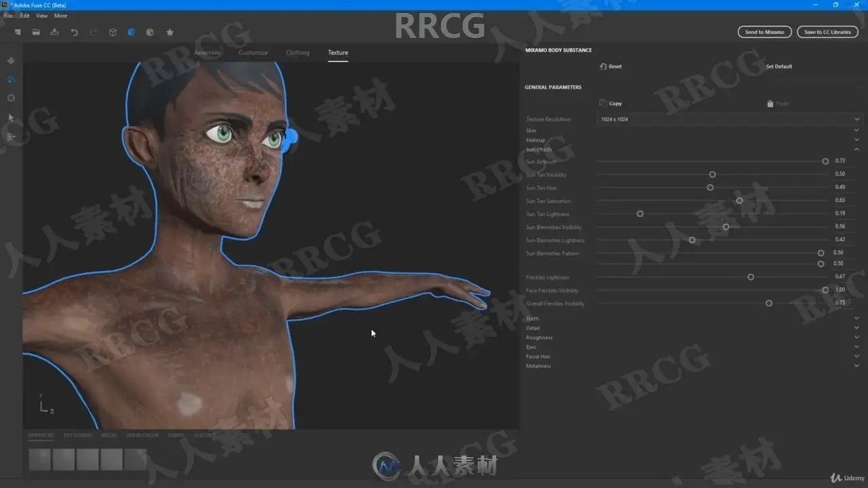This screenshot has height=488, width=868.
Task: Switch to the Customize tab
Action: [253, 53]
